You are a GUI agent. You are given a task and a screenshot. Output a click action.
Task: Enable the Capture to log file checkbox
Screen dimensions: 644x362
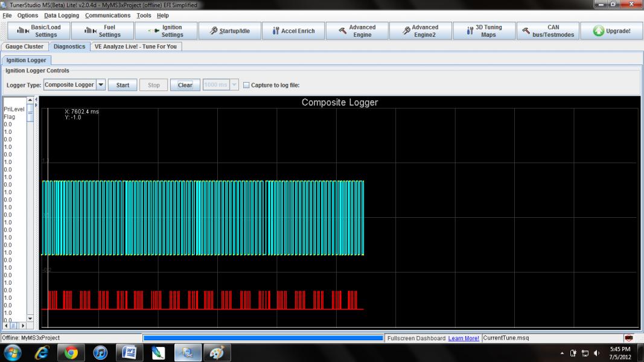pos(246,85)
